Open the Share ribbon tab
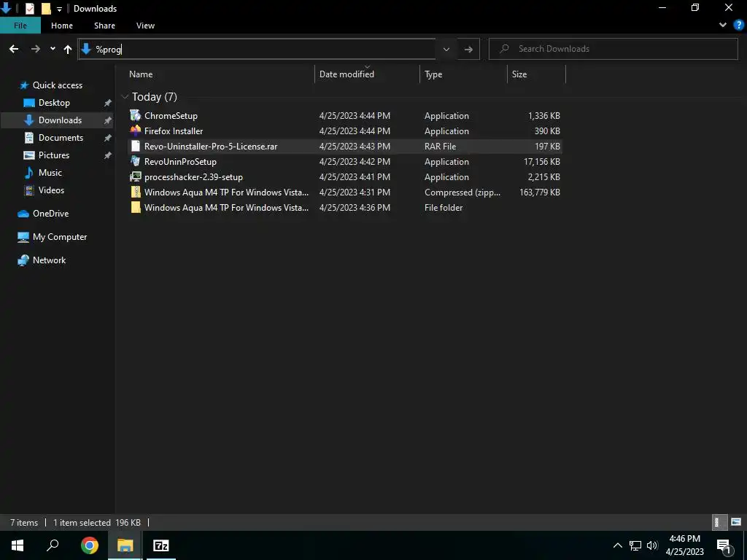Viewport: 747px width, 560px height. tap(104, 26)
